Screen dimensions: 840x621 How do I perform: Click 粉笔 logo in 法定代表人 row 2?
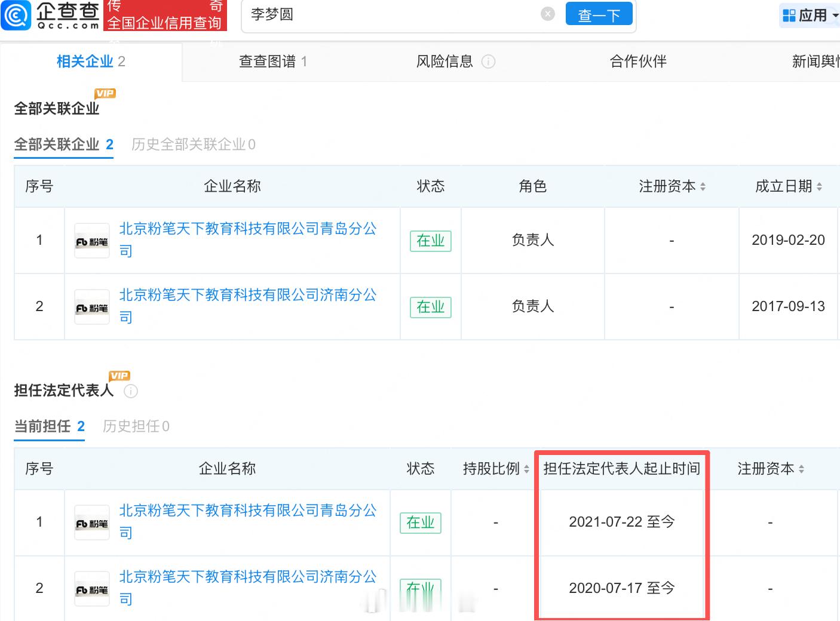pyautogui.click(x=92, y=589)
